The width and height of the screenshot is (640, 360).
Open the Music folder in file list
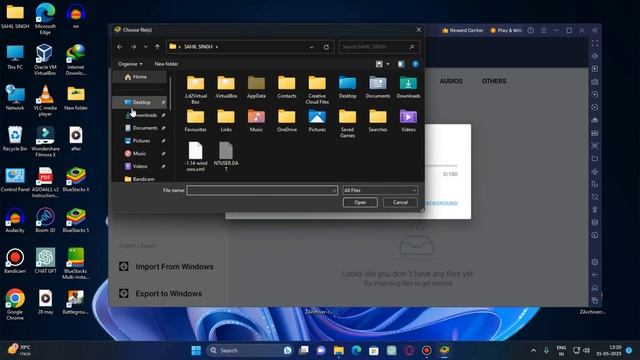click(256, 120)
